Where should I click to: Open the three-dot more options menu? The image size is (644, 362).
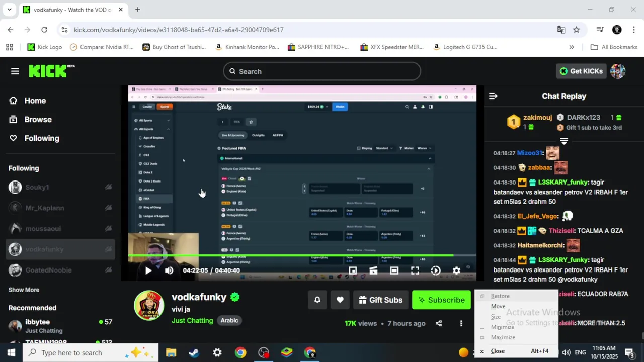[461, 323]
